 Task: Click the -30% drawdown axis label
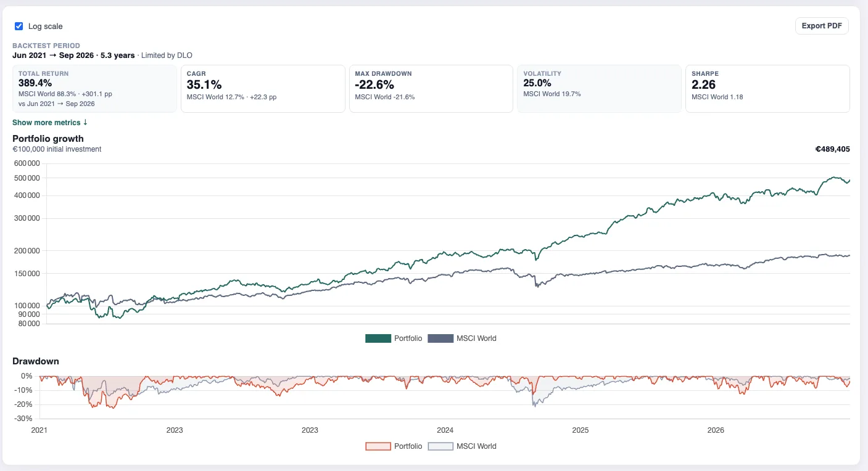pyautogui.click(x=23, y=419)
